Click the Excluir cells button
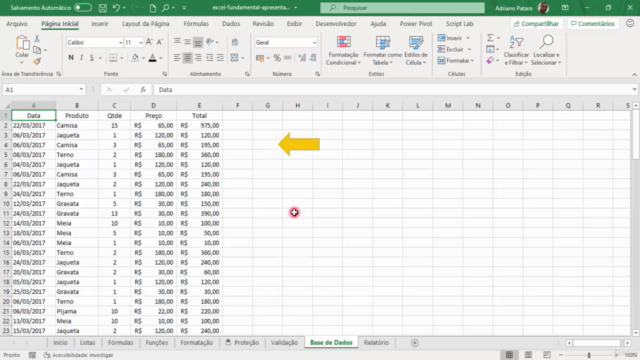The width and height of the screenshot is (640, 360). click(x=454, y=49)
